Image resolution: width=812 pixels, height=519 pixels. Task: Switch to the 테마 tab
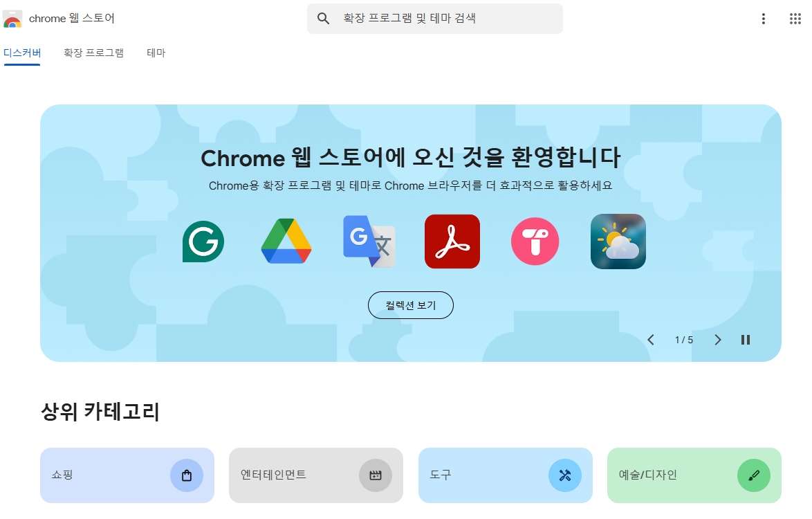click(x=156, y=53)
